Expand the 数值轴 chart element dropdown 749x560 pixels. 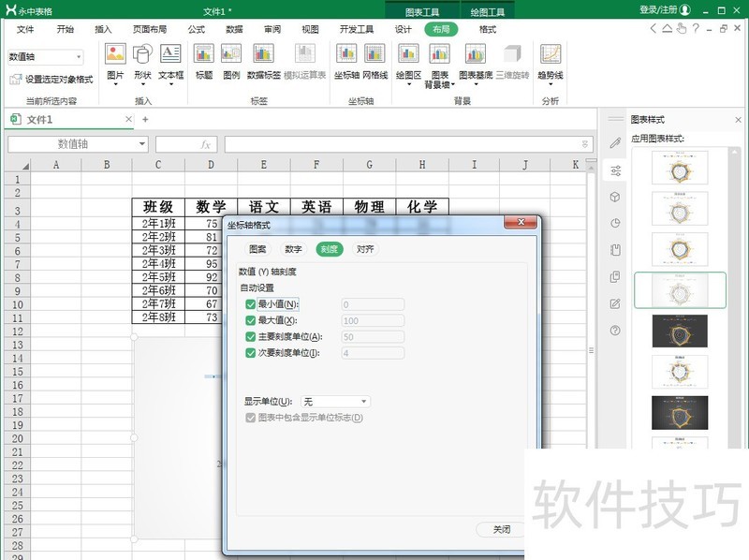tap(79, 57)
